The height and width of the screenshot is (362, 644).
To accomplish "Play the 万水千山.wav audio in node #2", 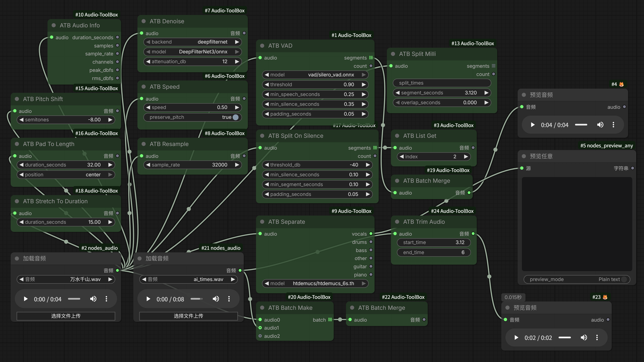I will pyautogui.click(x=26, y=299).
